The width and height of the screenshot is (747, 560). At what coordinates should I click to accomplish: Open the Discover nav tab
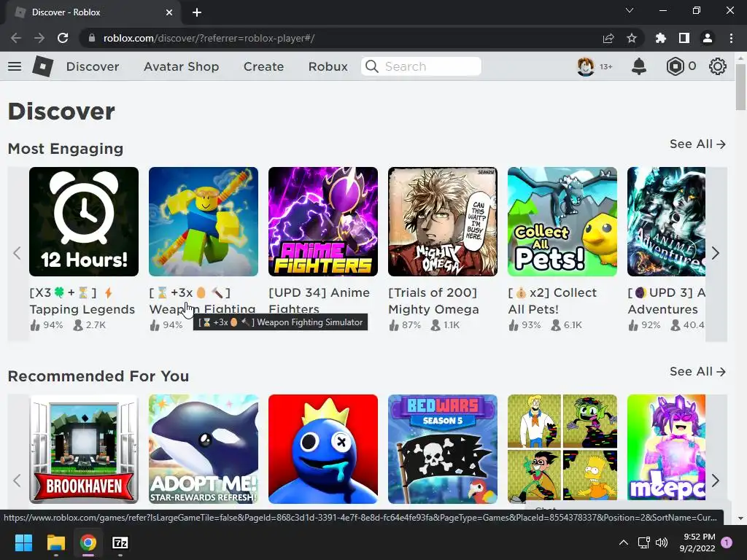click(x=93, y=66)
